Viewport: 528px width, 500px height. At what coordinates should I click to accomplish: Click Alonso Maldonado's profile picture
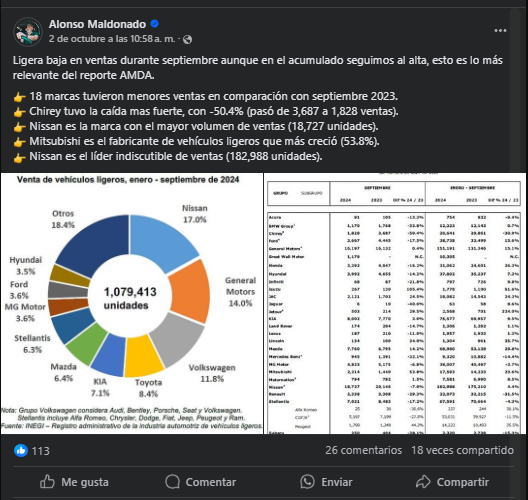click(x=28, y=32)
